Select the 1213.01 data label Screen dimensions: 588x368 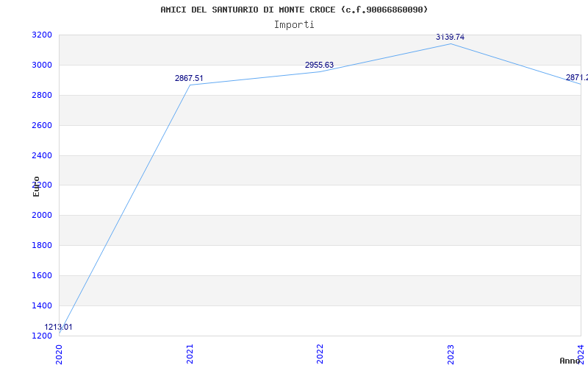[59, 327]
